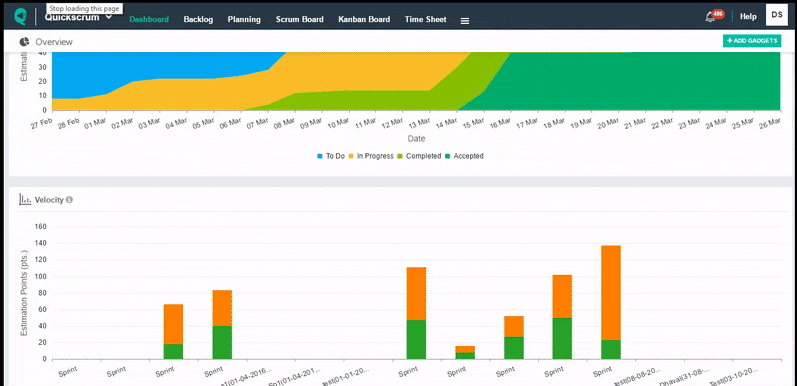Open the Kanban Board tab
Viewport: 797px width, 386px height.
coord(364,19)
